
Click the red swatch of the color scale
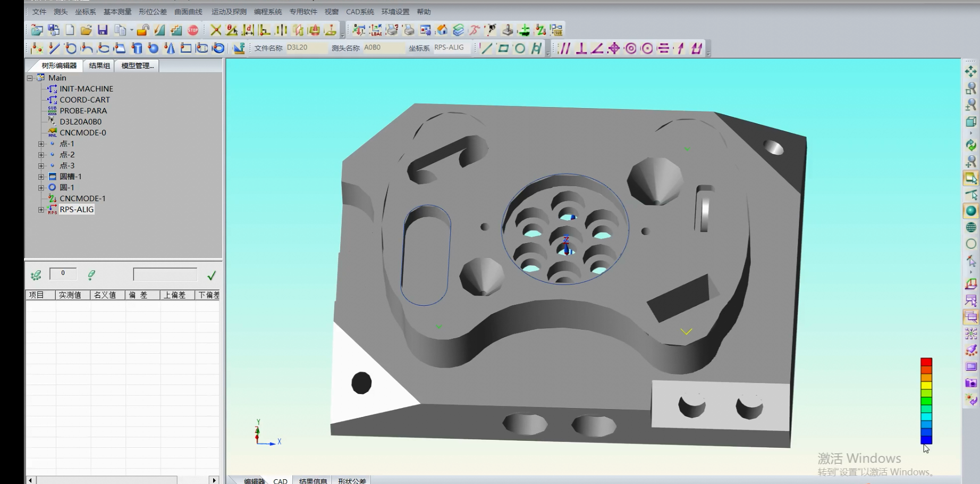tap(926, 363)
